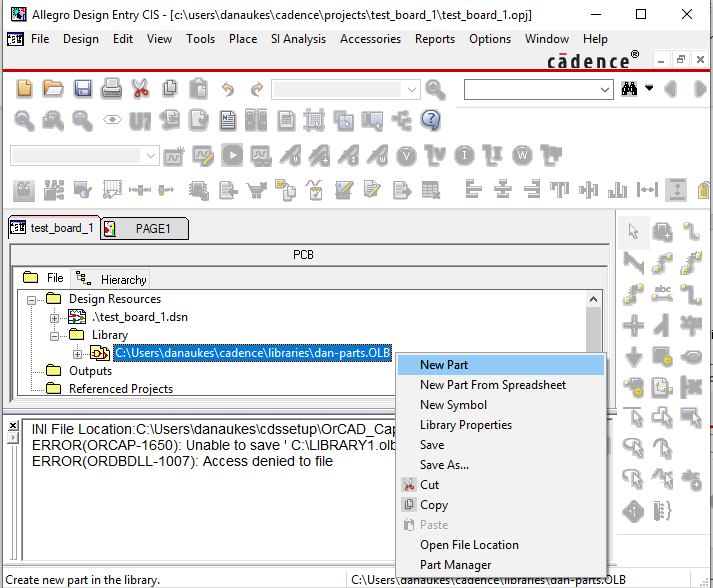
Task: Click the Run simulation play icon
Action: coord(232,156)
